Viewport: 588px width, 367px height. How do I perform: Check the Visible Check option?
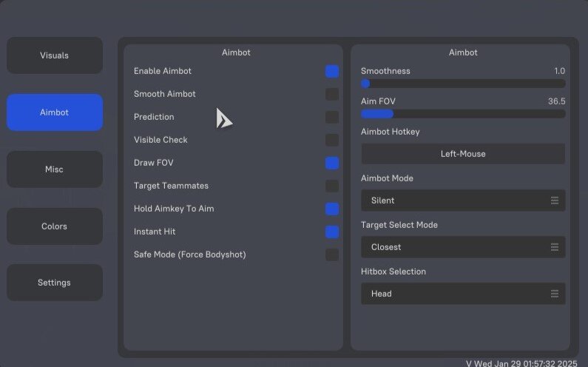(x=332, y=140)
